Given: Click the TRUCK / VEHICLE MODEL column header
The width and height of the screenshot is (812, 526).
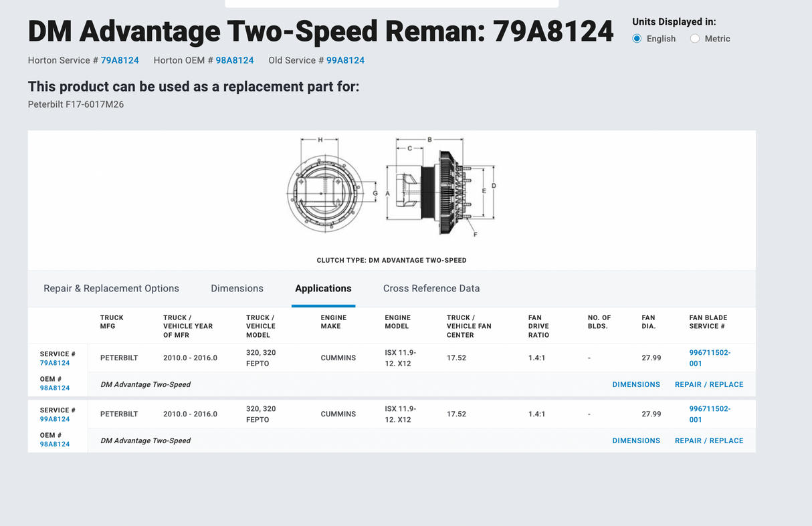Looking at the screenshot, I should (x=261, y=326).
